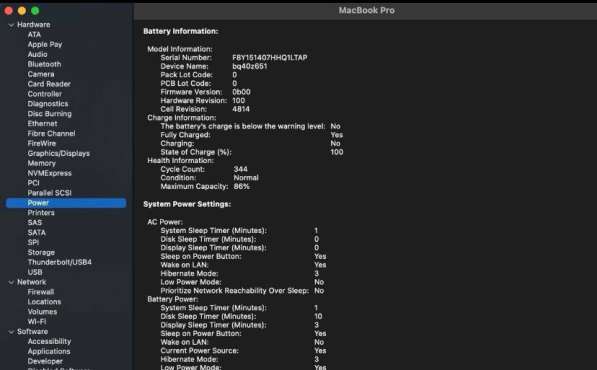Open Diagnostics entry
Image resolution: width=597 pixels, height=370 pixels.
[x=48, y=104]
